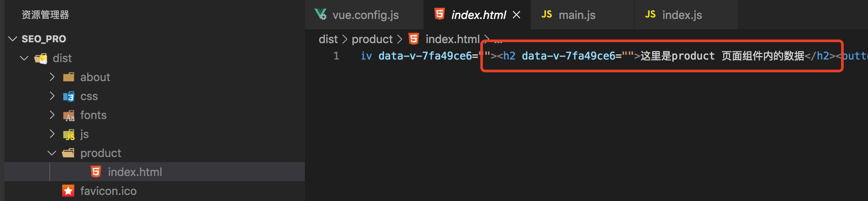Close the index.html editor tab
The width and height of the screenshot is (868, 201).
pos(516,15)
